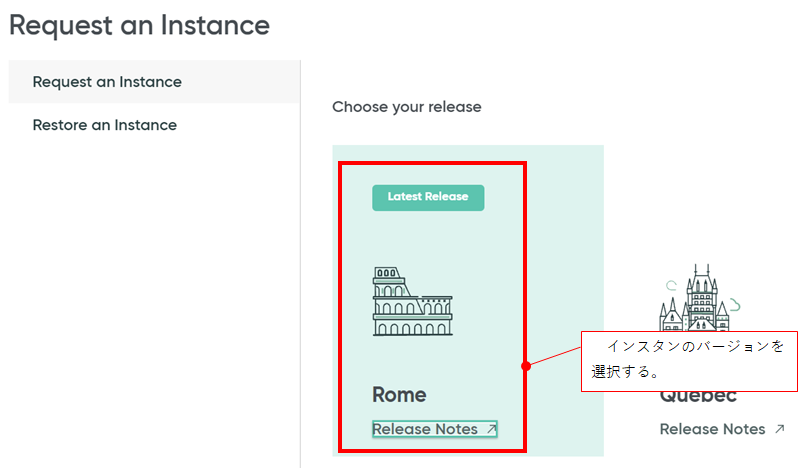Click the cloud swirl left of Quebec castle

click(x=672, y=285)
